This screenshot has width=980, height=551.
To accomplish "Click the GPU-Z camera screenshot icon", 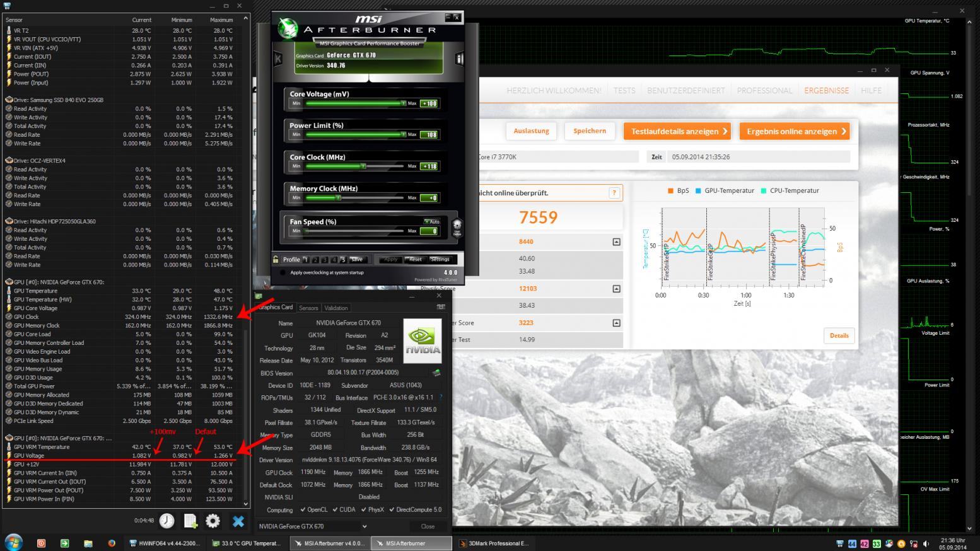I will point(440,307).
